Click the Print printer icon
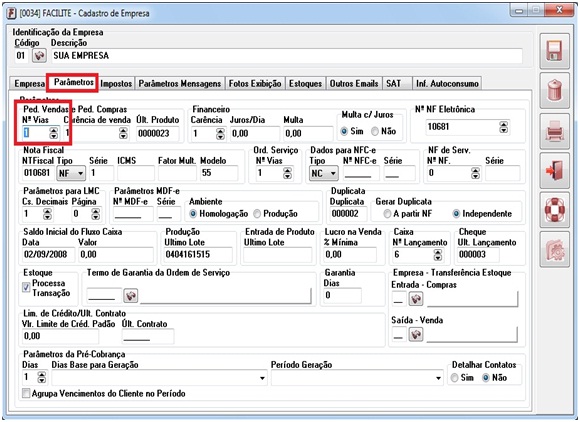Image resolution: width=580 pixels, height=422 pixels. pyautogui.click(x=554, y=131)
